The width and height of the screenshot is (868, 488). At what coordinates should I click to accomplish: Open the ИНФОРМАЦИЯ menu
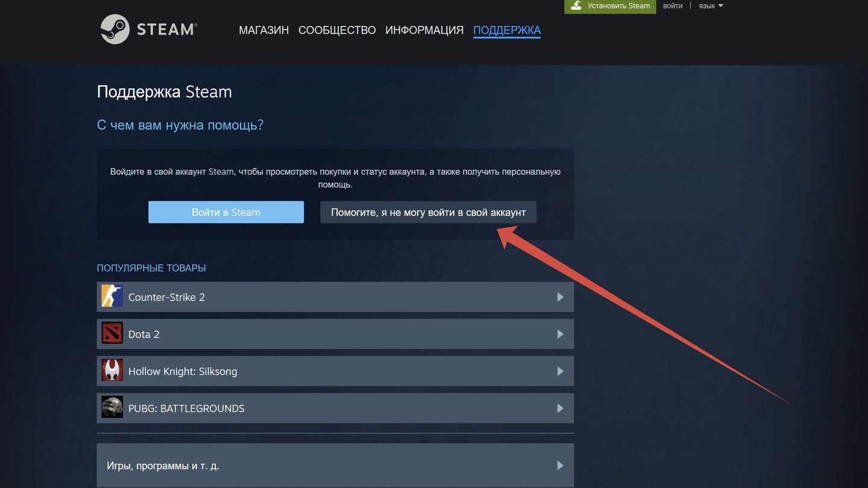pos(424,30)
